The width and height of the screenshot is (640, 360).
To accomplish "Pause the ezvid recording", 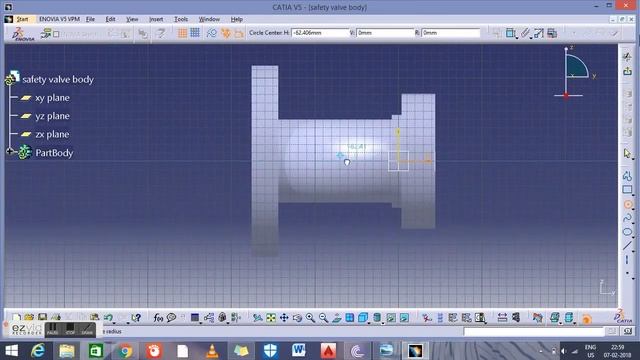I will point(53,329).
